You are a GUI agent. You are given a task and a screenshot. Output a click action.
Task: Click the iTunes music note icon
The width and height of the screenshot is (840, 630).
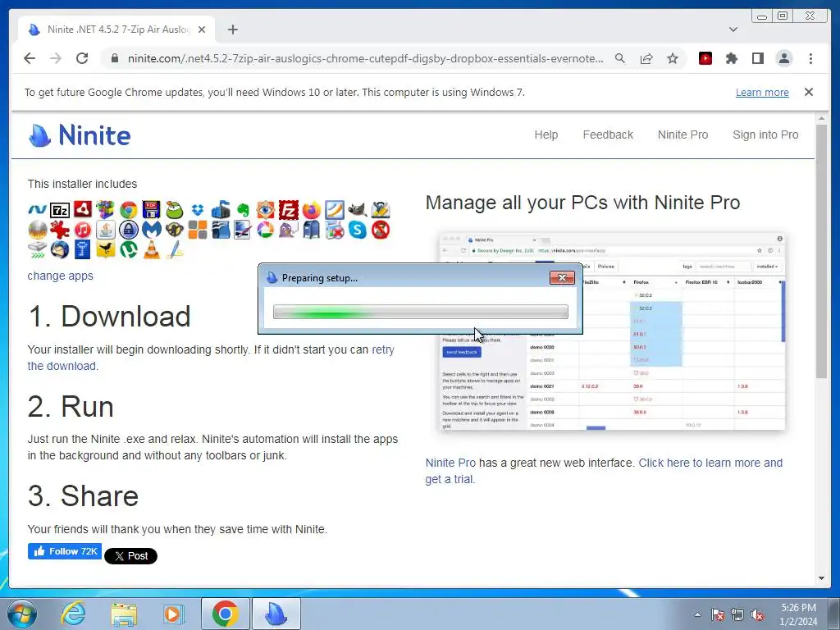pos(83,230)
